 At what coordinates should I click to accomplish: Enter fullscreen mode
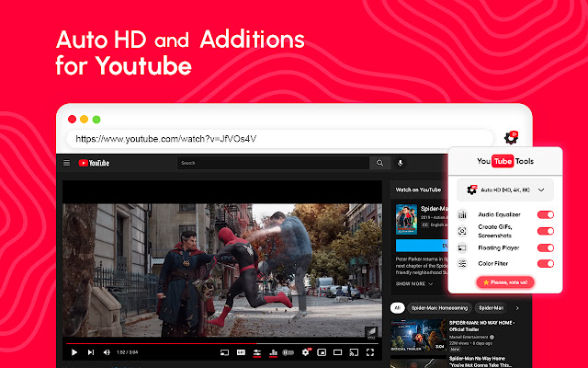(x=369, y=351)
